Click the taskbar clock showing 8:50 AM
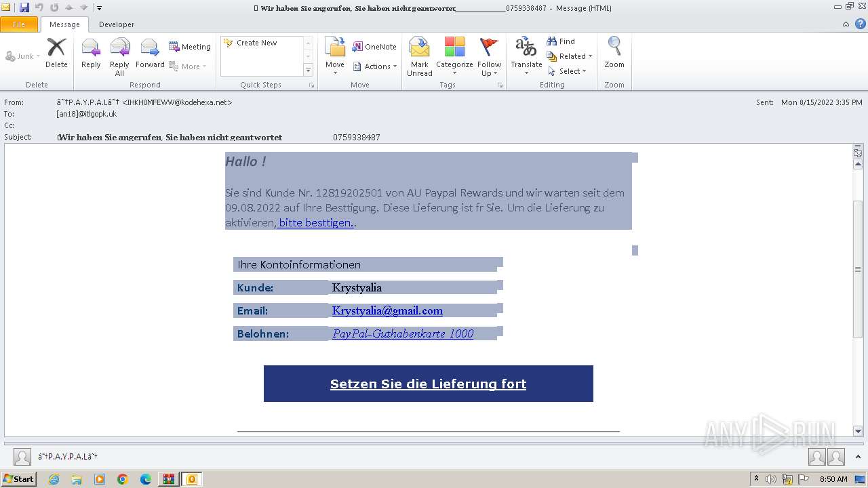This screenshot has height=488, width=868. tap(833, 479)
